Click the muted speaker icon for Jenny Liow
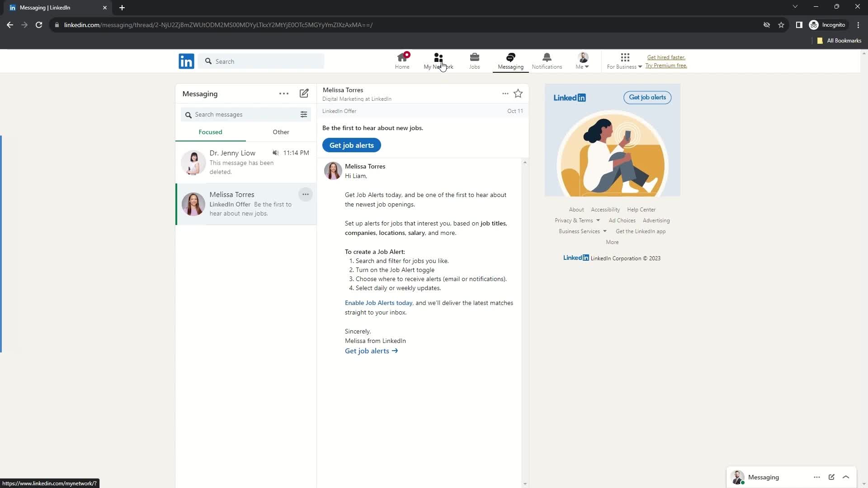 pos(275,153)
